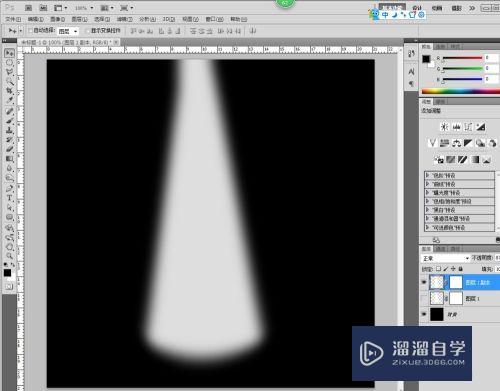
Task: Open the layer blend mode dropdown
Action: point(446,258)
